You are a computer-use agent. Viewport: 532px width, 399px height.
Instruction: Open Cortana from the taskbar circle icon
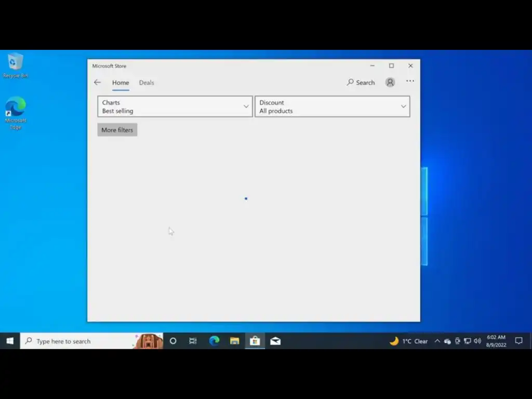(173, 341)
